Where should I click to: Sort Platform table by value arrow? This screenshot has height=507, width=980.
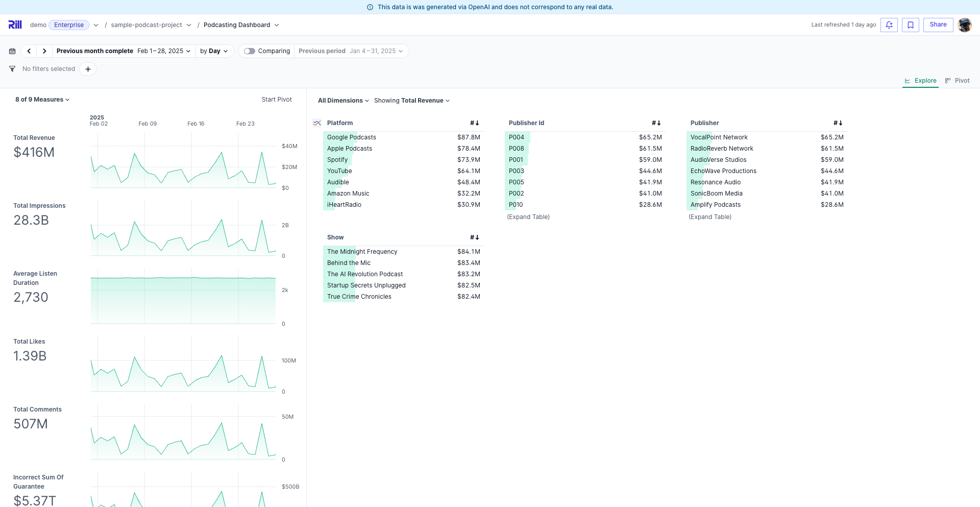[x=475, y=123]
